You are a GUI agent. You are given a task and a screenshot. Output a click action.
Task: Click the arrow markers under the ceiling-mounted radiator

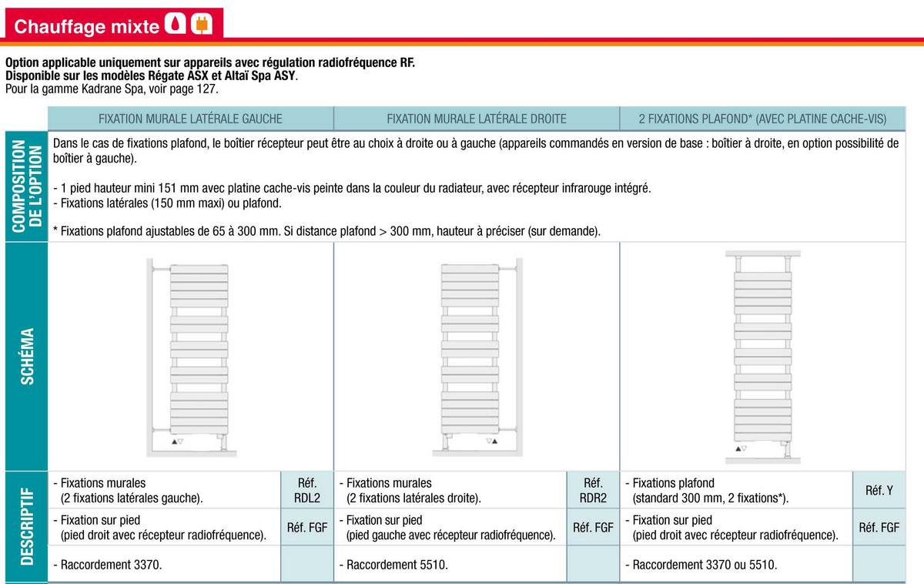(741, 448)
